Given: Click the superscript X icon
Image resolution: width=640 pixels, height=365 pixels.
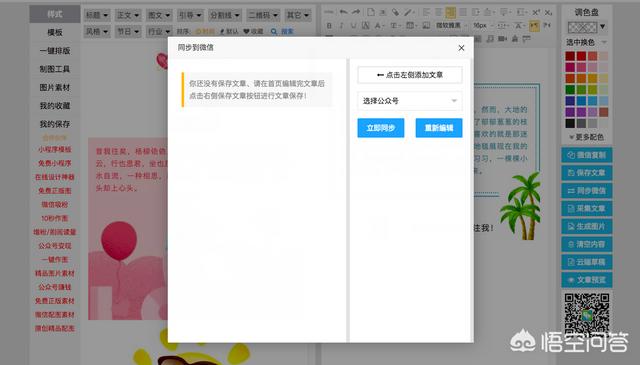Looking at the screenshot, I should pos(536,13).
